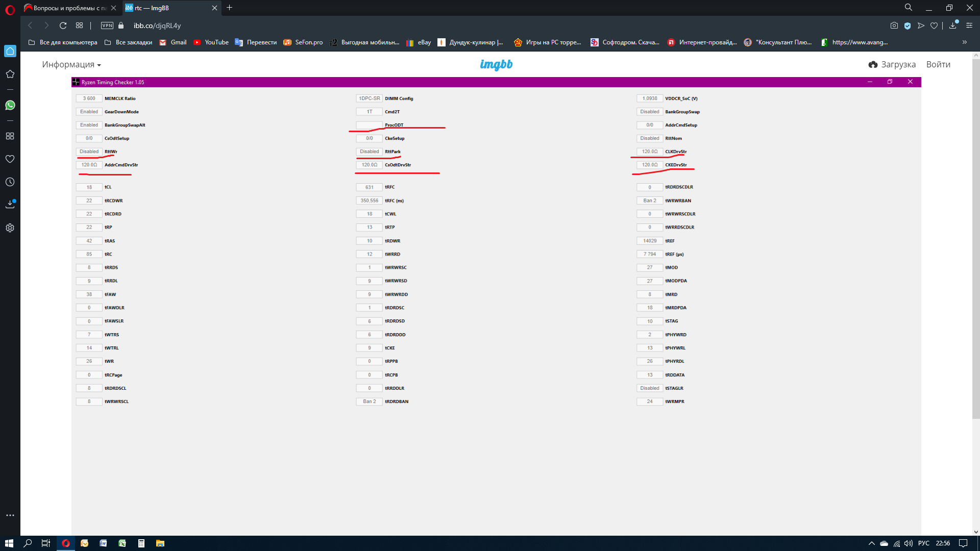This screenshot has width=980, height=551.
Task: Click the page vertical scrollbar
Action: pos(975,240)
